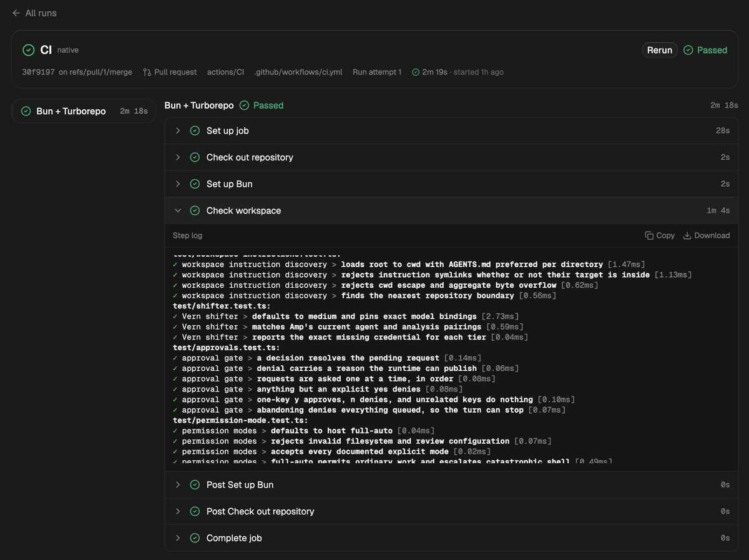Click the Complete job success icon
Viewport: 749px width, 560px height.
click(x=195, y=538)
